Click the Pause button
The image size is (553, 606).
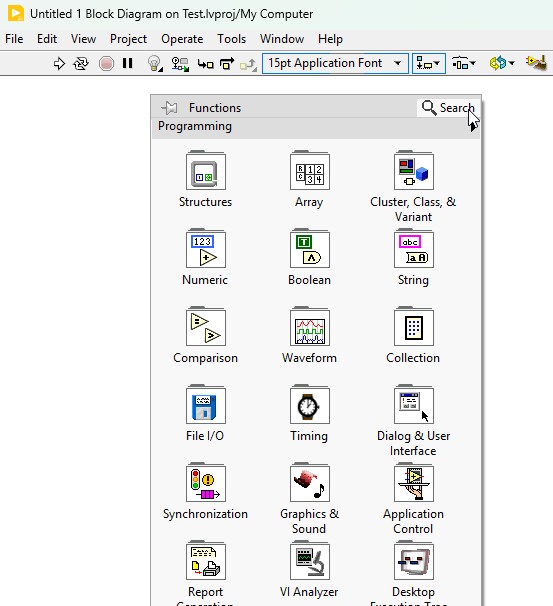click(x=128, y=63)
